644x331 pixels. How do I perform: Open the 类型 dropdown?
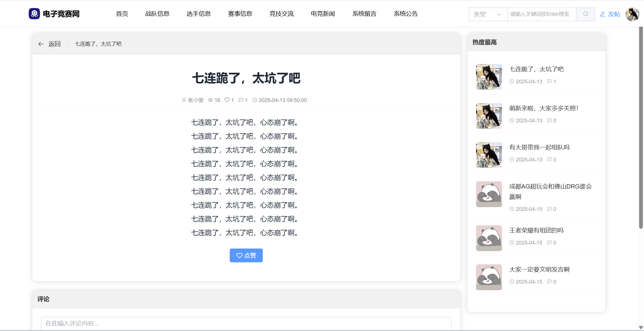[x=488, y=14]
